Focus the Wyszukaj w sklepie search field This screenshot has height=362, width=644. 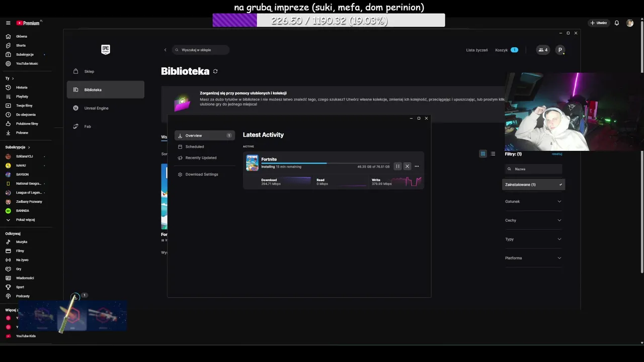pyautogui.click(x=201, y=50)
